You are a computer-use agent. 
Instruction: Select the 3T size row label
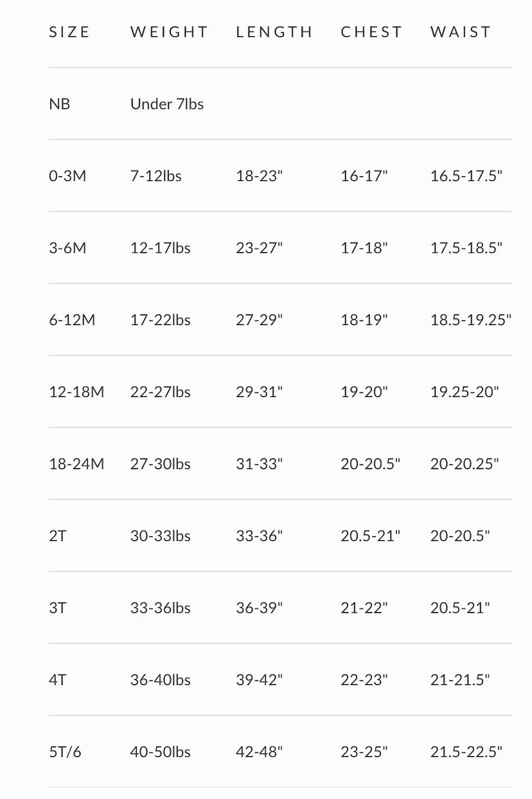58,608
